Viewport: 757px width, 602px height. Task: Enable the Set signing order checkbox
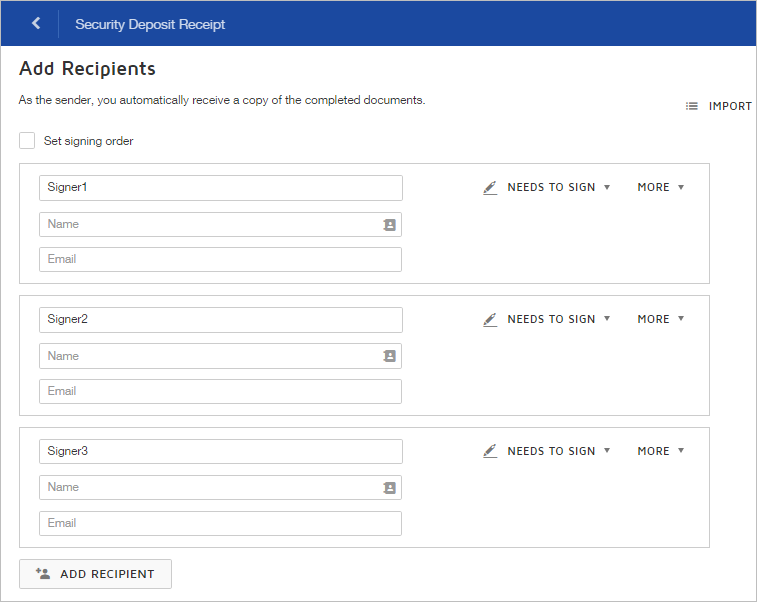27,141
